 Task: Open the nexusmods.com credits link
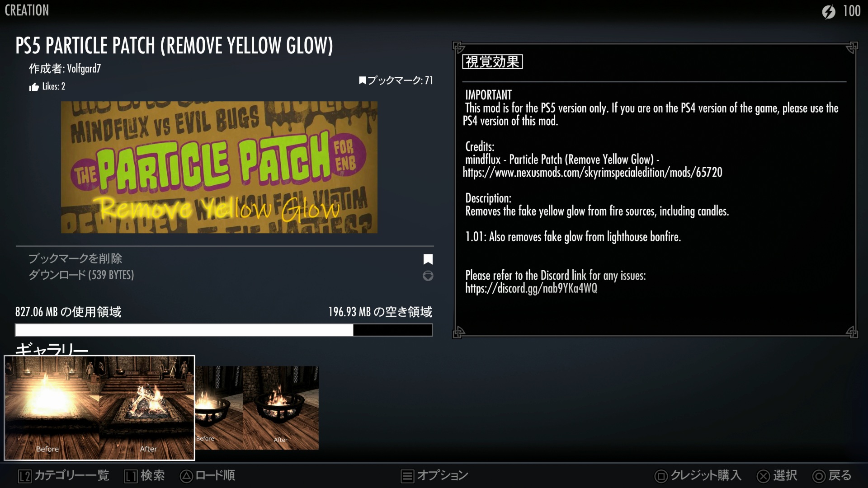coord(592,173)
